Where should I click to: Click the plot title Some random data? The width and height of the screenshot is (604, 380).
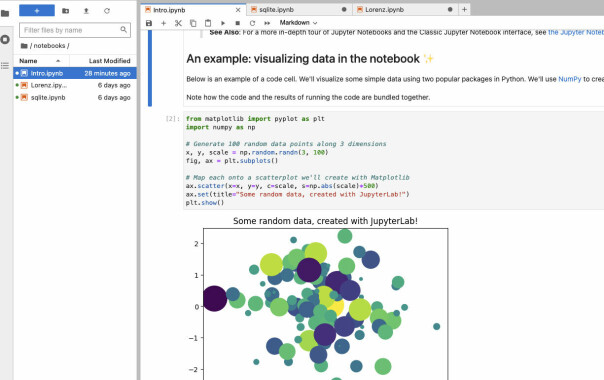tap(325, 221)
